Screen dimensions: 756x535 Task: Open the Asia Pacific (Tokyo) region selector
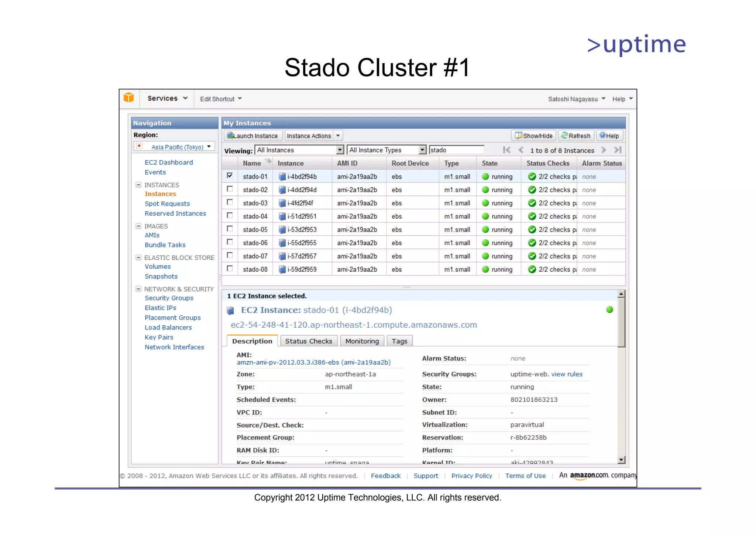click(x=174, y=147)
